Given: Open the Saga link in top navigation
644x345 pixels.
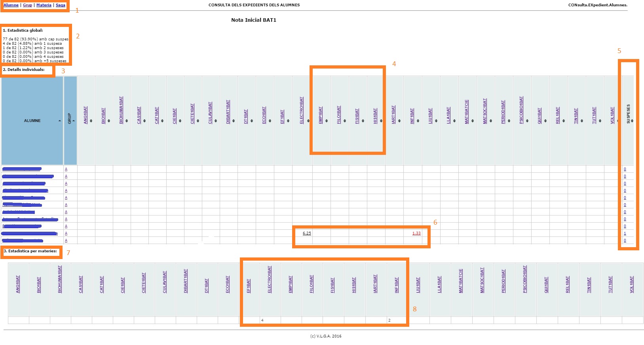Looking at the screenshot, I should point(61,5).
